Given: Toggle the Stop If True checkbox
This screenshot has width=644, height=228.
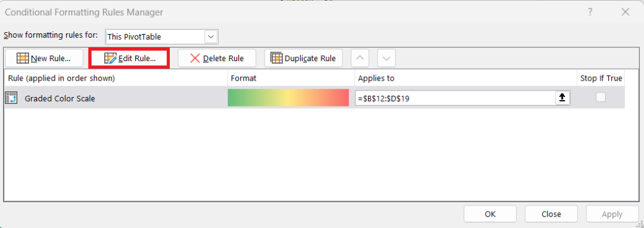Looking at the screenshot, I should 601,97.
